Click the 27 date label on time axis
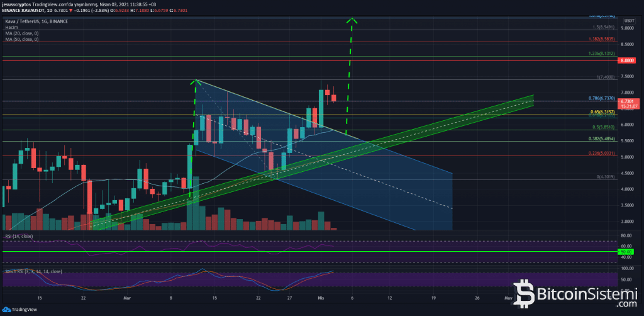644x316 pixels. click(290, 297)
